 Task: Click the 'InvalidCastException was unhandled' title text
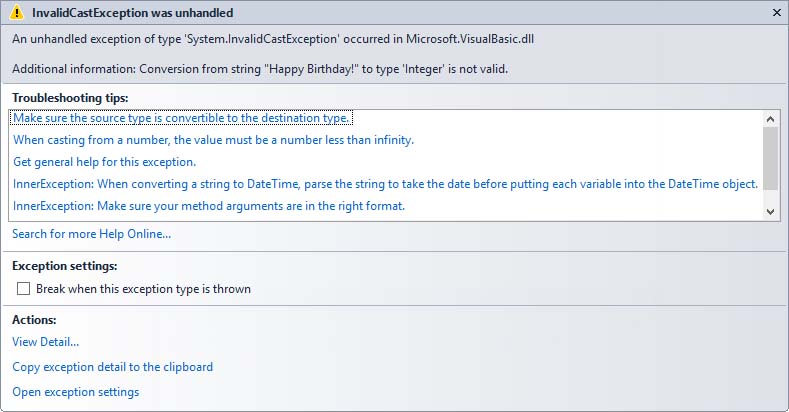[x=133, y=13]
